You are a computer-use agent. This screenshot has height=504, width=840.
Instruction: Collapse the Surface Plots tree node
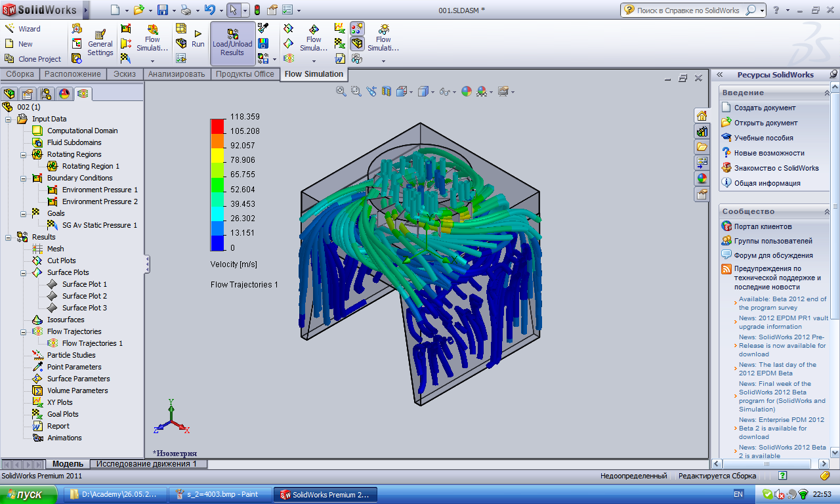click(x=24, y=272)
